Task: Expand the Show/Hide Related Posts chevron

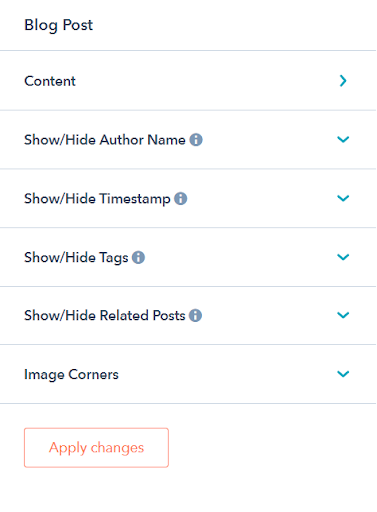Action: coord(343,315)
